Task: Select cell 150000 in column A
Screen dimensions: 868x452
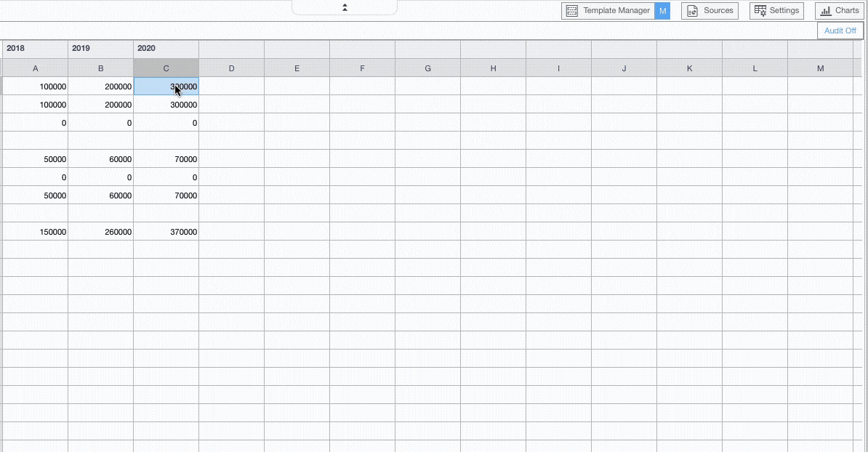Action: (x=36, y=232)
